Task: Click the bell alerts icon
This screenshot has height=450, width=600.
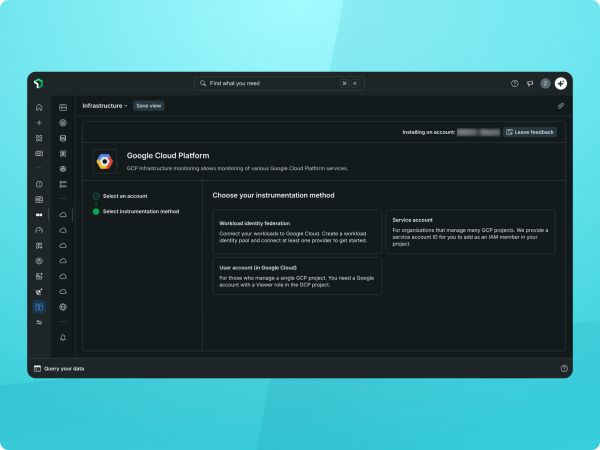Action: coord(63,338)
